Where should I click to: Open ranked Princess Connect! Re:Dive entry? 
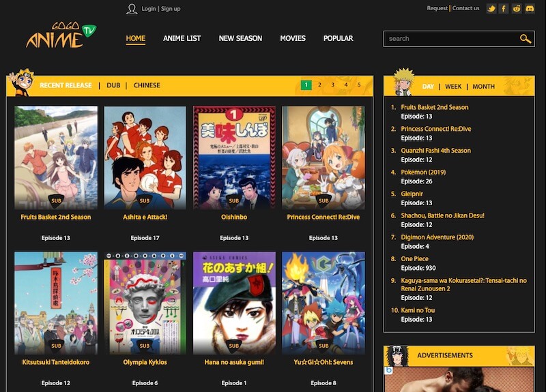click(x=436, y=129)
